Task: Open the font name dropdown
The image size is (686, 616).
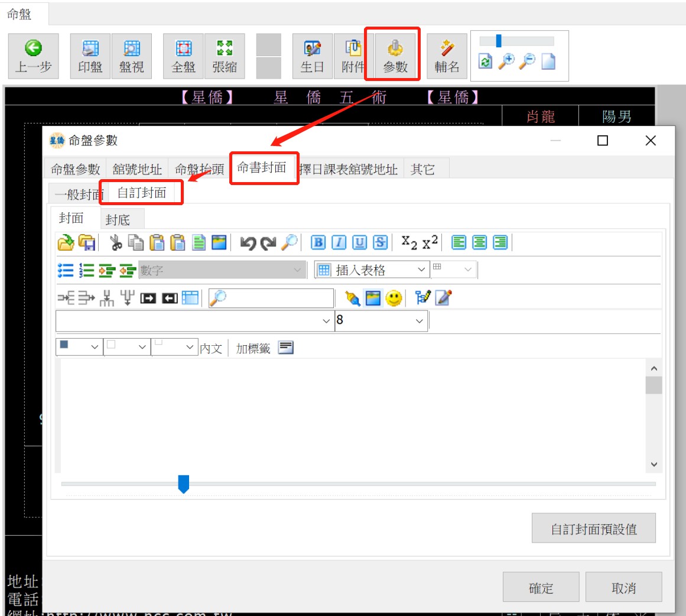Action: tap(326, 321)
